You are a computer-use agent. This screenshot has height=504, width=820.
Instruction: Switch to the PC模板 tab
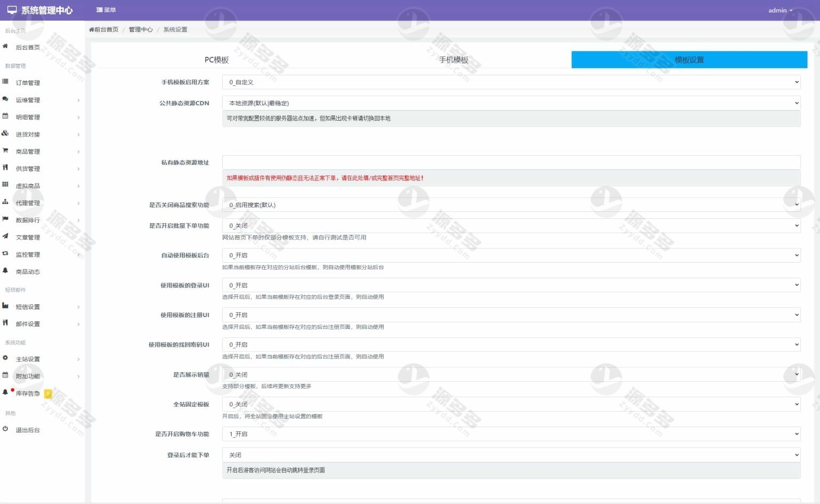(216, 60)
